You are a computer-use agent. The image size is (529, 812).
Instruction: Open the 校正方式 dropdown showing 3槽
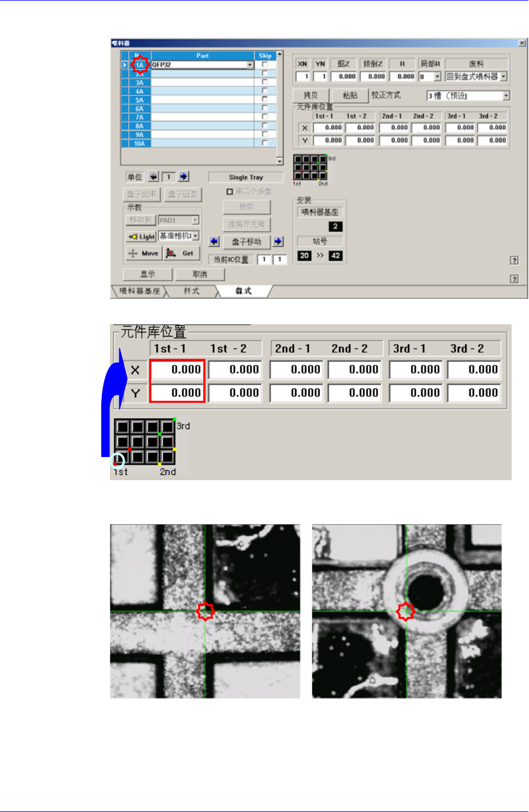coord(506,96)
